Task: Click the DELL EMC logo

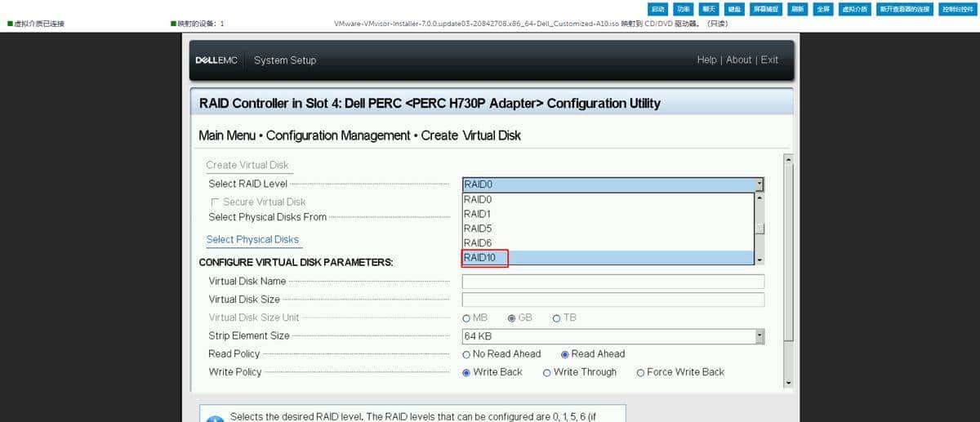Action: pos(216,60)
